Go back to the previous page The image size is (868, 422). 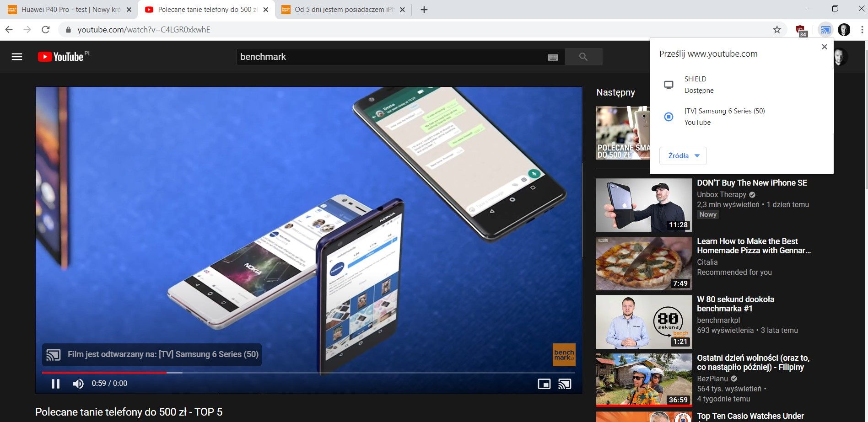(9, 30)
